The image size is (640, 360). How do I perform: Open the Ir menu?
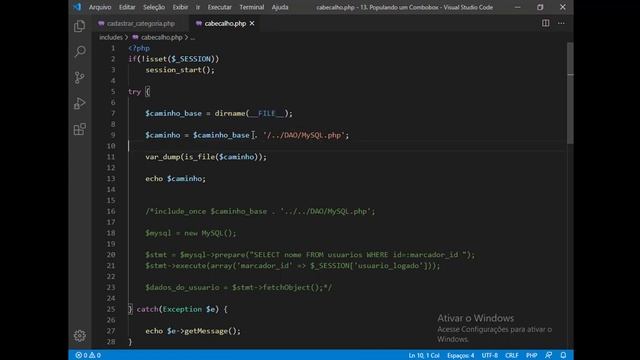[x=198, y=7]
